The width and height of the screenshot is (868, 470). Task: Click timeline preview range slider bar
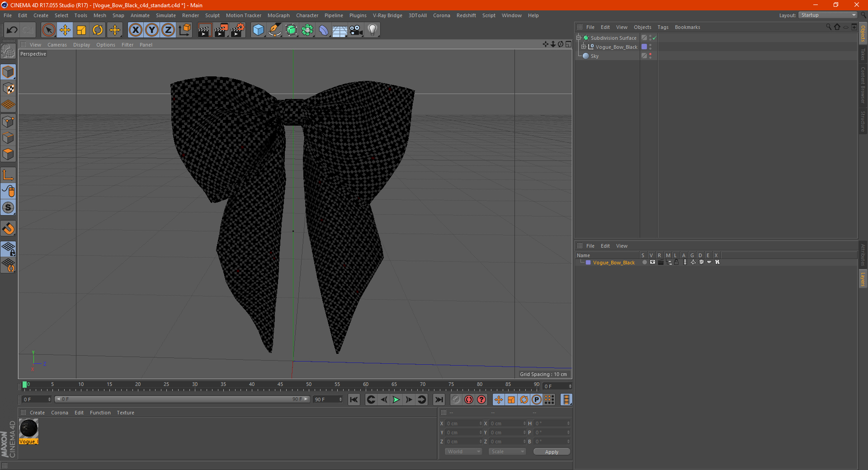pyautogui.click(x=182, y=399)
